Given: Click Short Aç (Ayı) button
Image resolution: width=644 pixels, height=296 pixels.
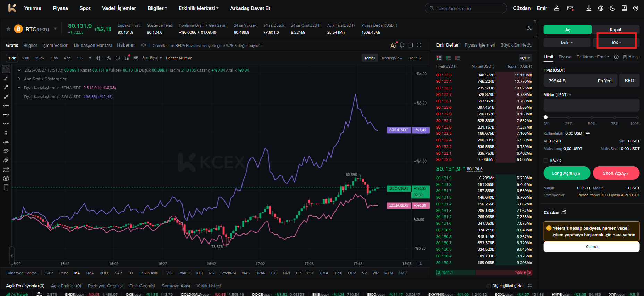Looking at the screenshot, I should tap(616, 173).
